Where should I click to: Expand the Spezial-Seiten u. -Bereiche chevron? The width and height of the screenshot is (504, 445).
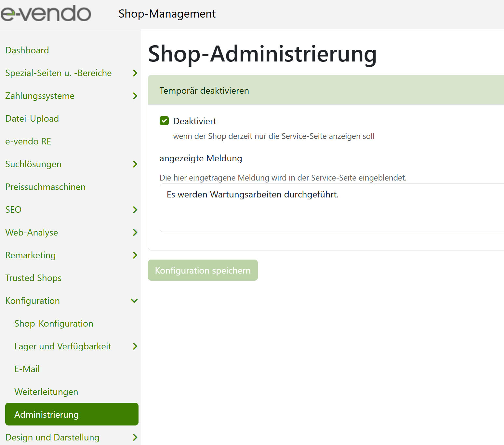click(135, 73)
